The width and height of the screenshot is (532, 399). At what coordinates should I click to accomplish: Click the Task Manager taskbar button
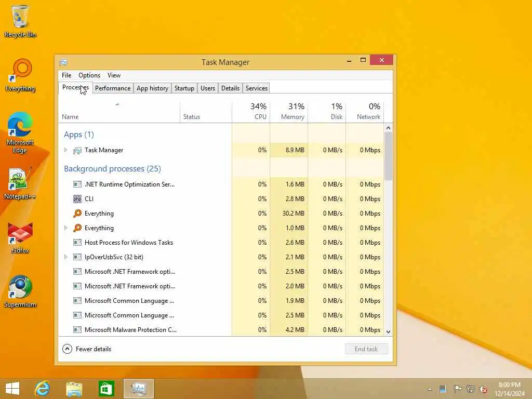pos(139,389)
